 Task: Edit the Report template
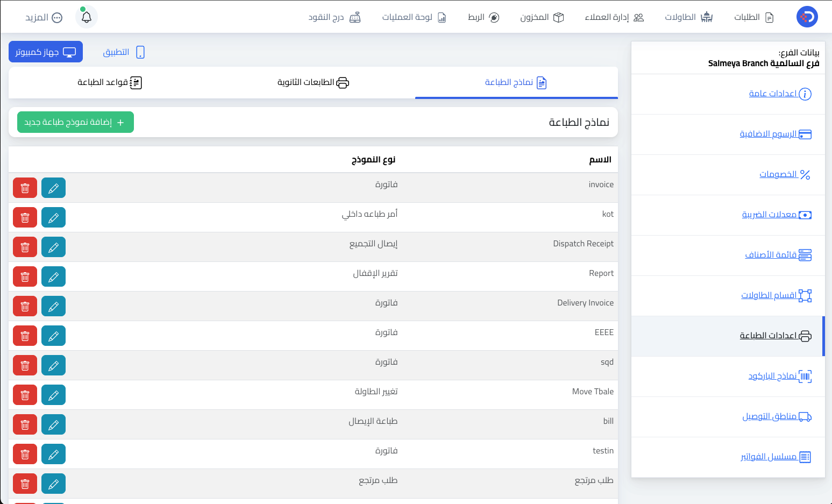click(53, 276)
